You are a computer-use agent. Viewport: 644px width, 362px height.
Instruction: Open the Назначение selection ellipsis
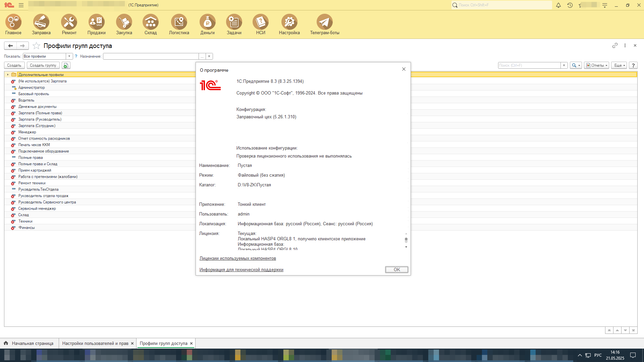pyautogui.click(x=202, y=56)
